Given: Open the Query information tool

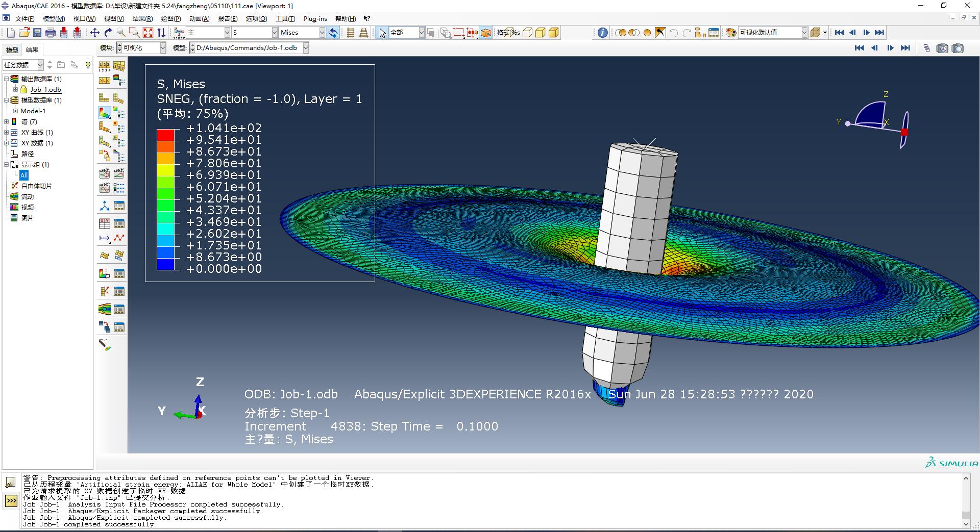Looking at the screenshot, I should [602, 33].
